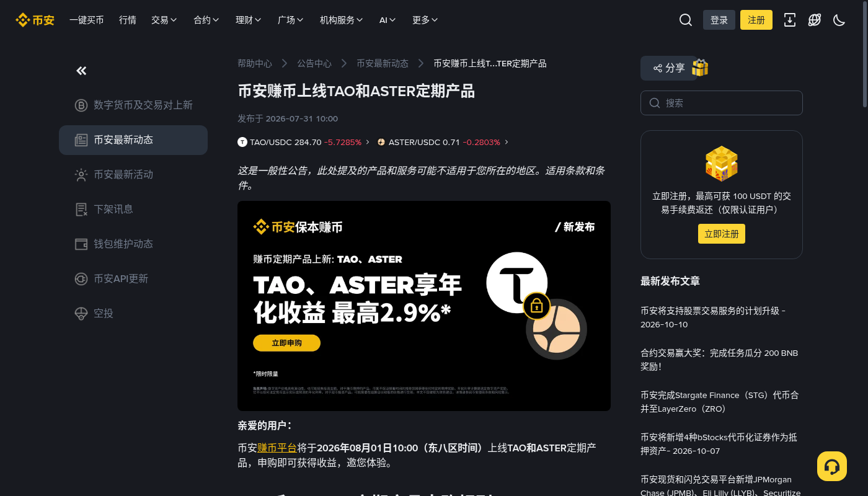Click the 分享 share button
This screenshot has height=496, width=868.
coord(668,68)
